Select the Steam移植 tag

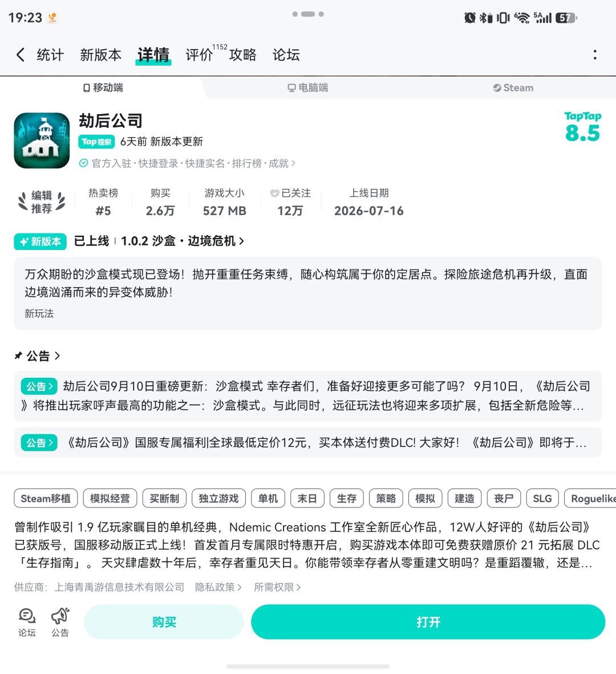(x=46, y=499)
